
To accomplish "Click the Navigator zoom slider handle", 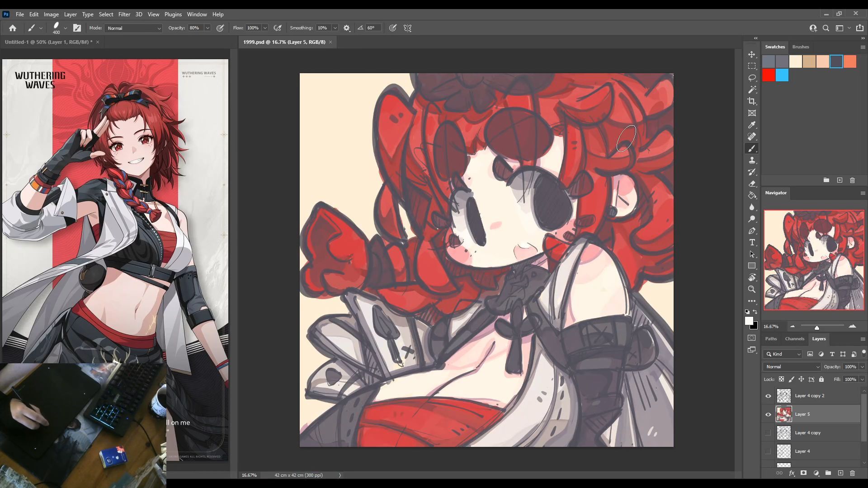I will coord(816,327).
